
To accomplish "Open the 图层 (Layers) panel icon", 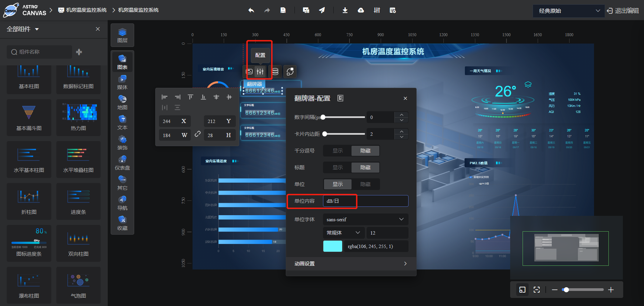I will [x=122, y=35].
